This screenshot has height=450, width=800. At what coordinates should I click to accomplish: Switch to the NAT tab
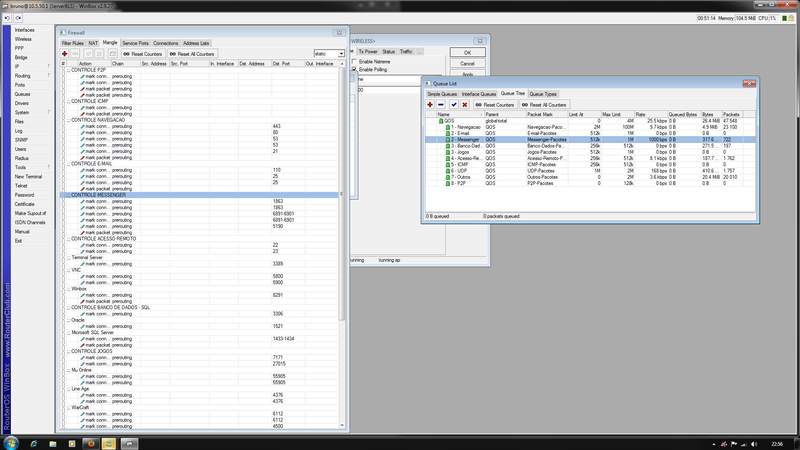tap(93, 43)
